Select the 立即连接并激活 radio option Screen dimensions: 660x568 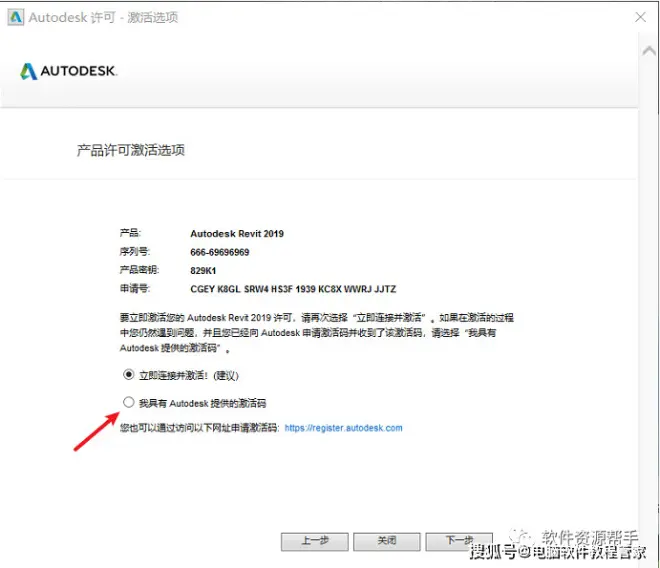129,374
